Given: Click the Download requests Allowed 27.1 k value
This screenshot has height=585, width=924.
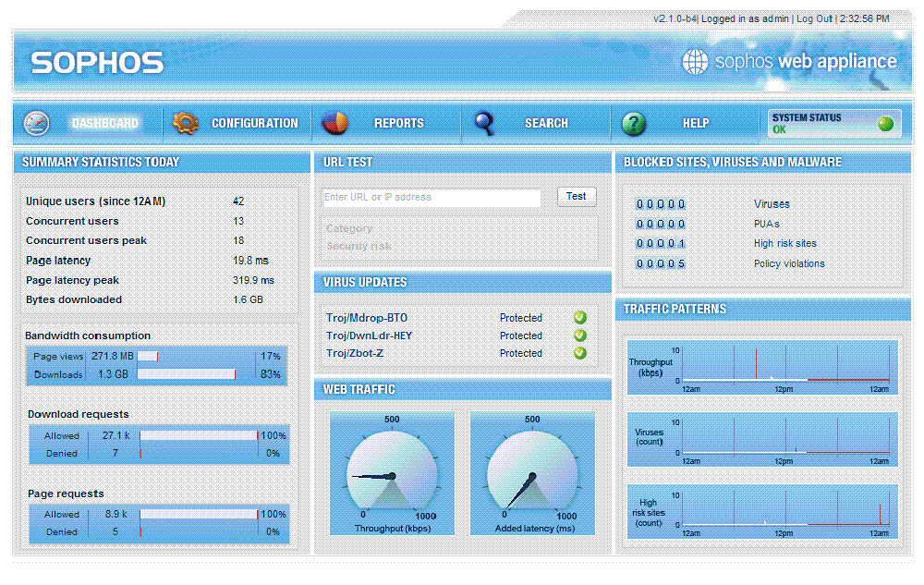Looking at the screenshot, I should [115, 435].
